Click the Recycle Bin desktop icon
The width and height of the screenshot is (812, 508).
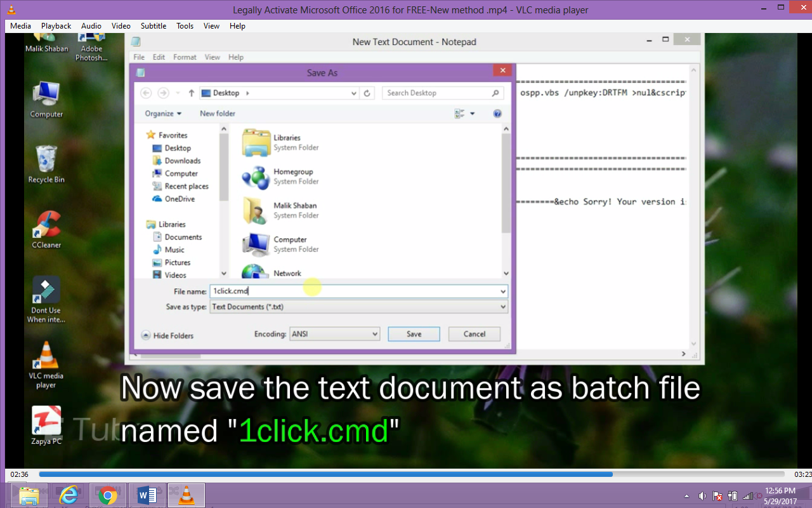pos(46,164)
